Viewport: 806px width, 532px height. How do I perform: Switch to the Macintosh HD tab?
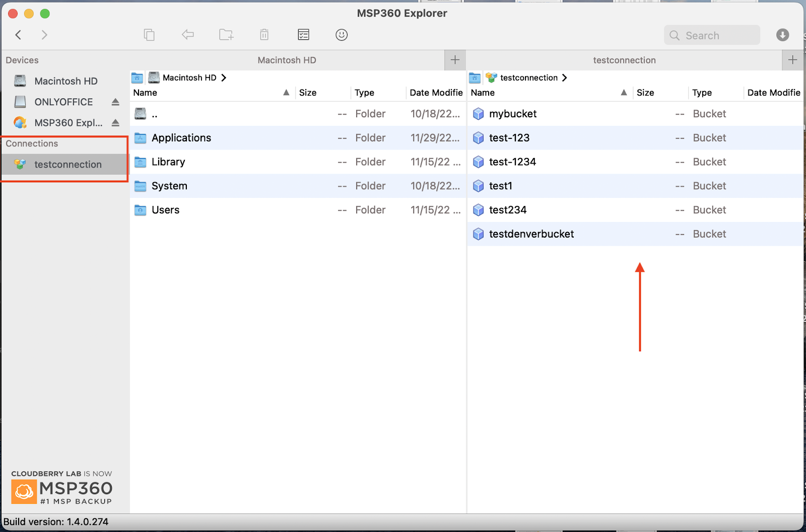287,60
